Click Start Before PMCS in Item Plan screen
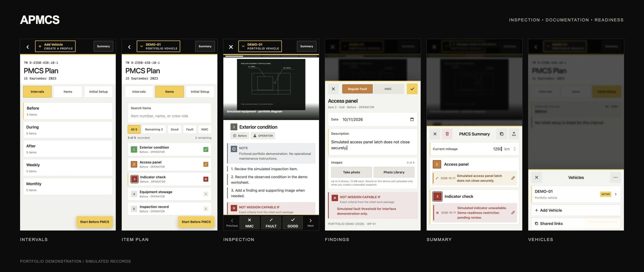This screenshot has height=272, width=644. [196, 222]
